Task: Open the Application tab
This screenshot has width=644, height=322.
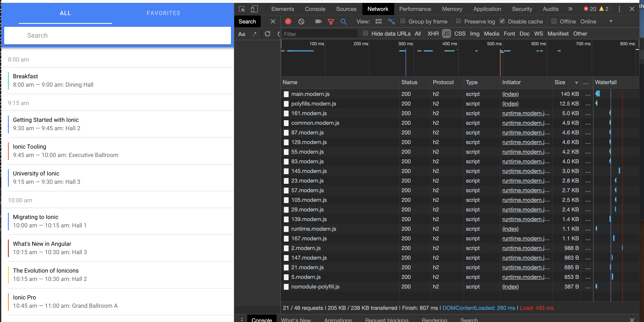Action: pos(487,9)
